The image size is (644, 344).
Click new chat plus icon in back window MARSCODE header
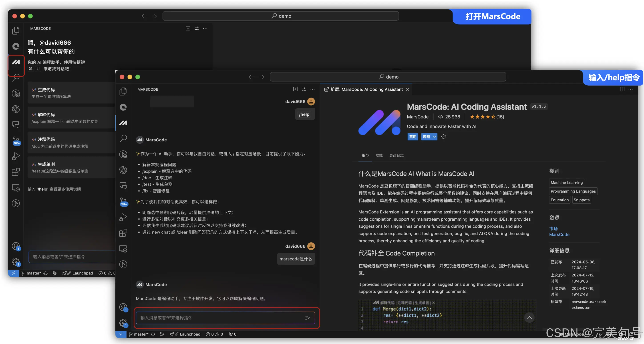[x=188, y=28]
